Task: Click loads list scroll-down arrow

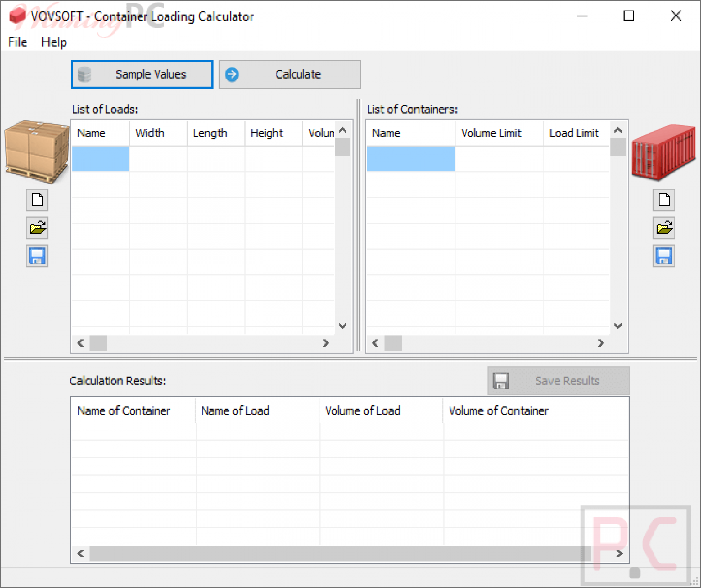Action: pos(343,326)
